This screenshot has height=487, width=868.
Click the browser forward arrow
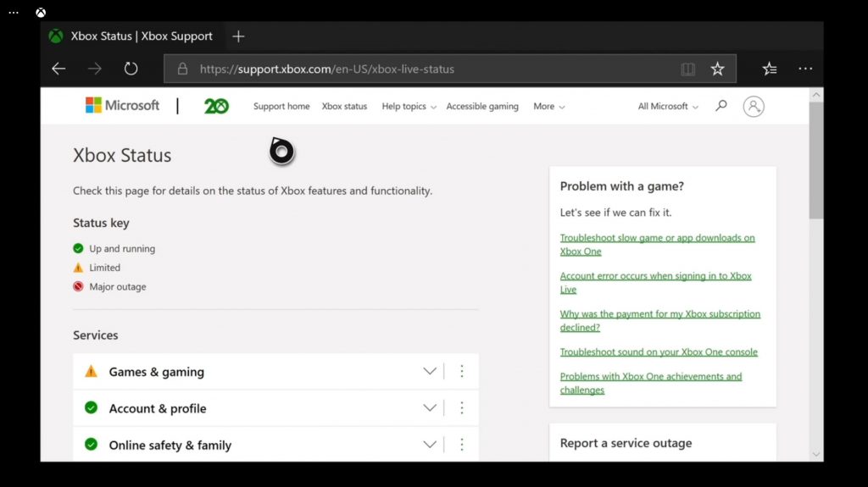coord(95,69)
